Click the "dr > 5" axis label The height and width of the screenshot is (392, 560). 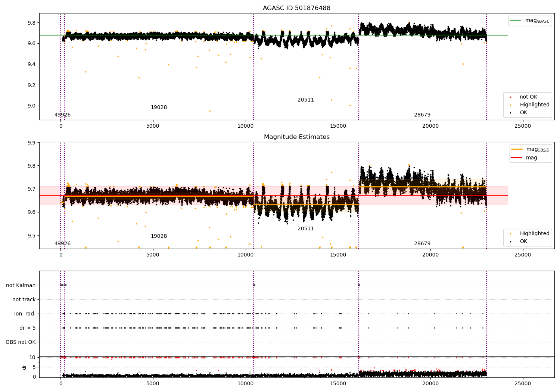pyautogui.click(x=28, y=328)
